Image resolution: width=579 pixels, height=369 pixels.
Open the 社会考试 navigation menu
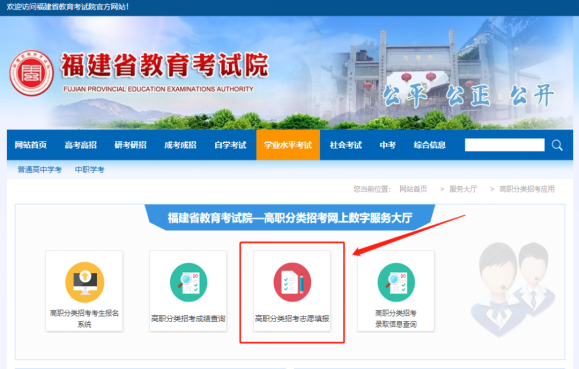coord(346,145)
